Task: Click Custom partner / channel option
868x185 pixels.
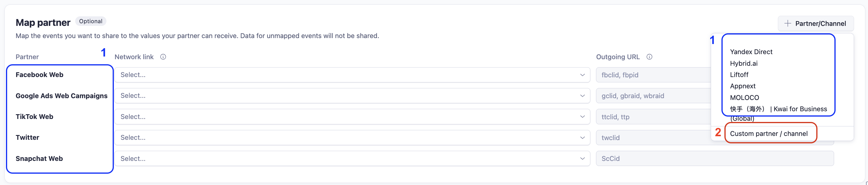Action: (769, 134)
